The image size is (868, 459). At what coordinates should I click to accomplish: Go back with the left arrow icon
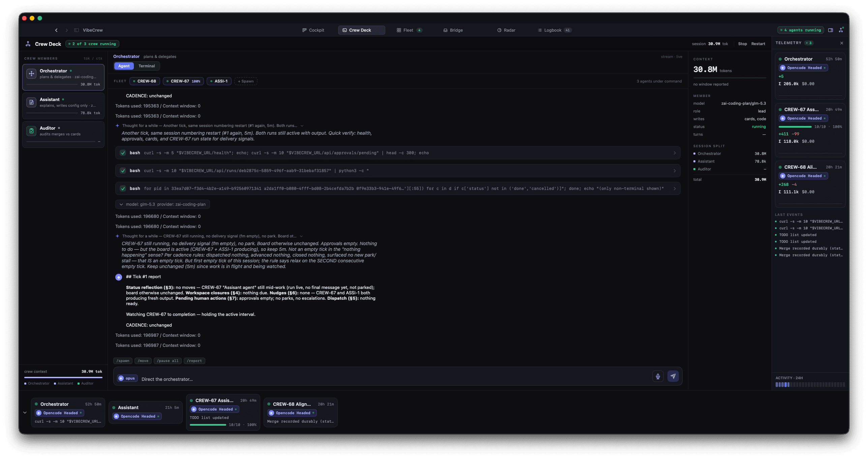[56, 30]
